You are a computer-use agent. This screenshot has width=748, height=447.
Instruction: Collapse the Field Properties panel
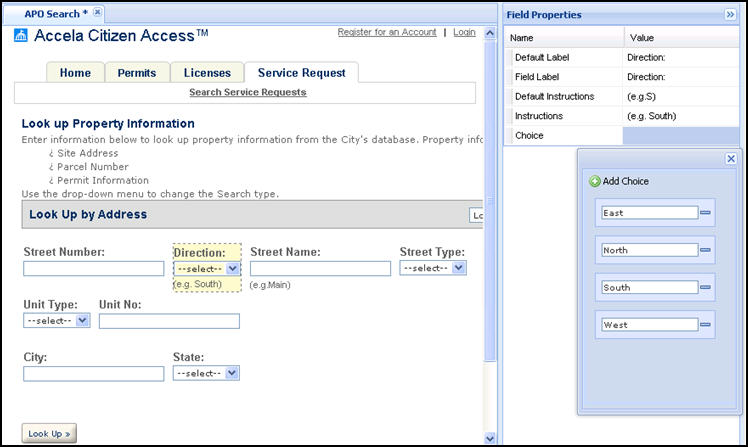point(730,15)
